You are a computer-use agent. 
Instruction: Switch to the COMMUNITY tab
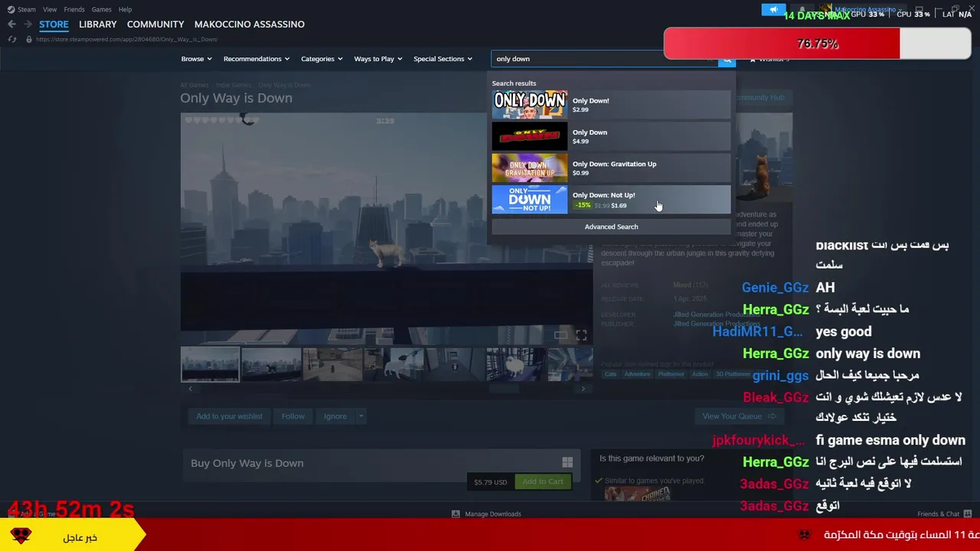tap(155, 24)
